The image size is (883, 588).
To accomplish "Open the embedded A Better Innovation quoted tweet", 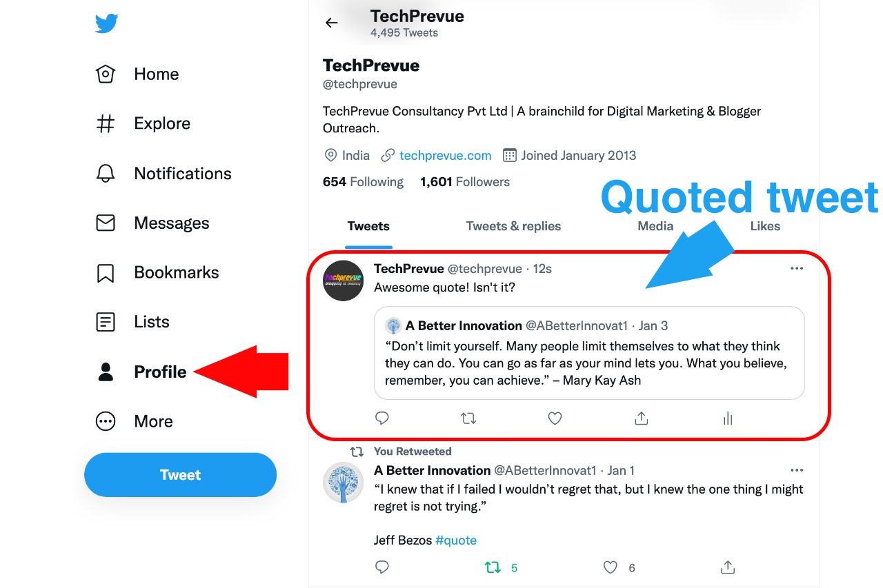I will coord(589,353).
